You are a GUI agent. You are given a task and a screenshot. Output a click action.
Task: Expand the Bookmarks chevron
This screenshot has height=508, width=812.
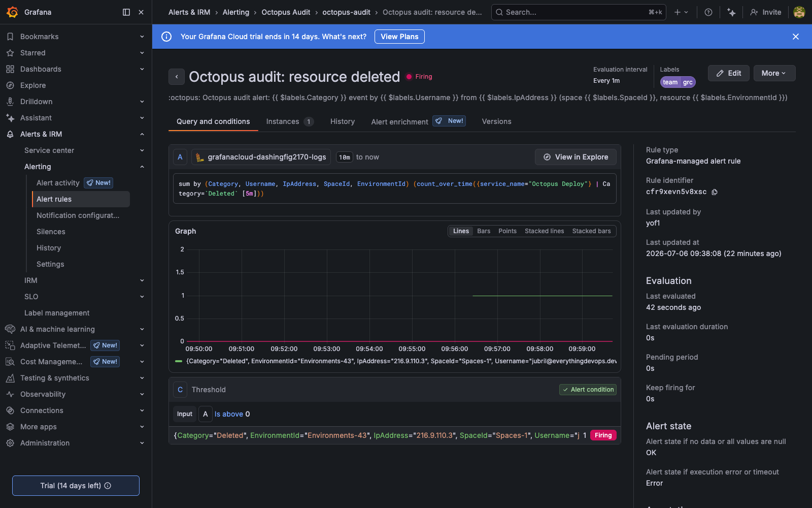[142, 37]
